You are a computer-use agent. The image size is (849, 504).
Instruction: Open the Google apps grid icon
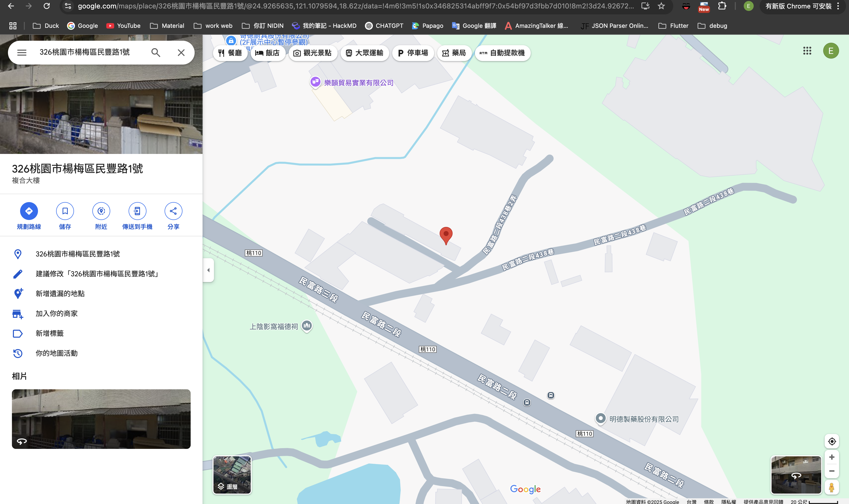point(807,51)
